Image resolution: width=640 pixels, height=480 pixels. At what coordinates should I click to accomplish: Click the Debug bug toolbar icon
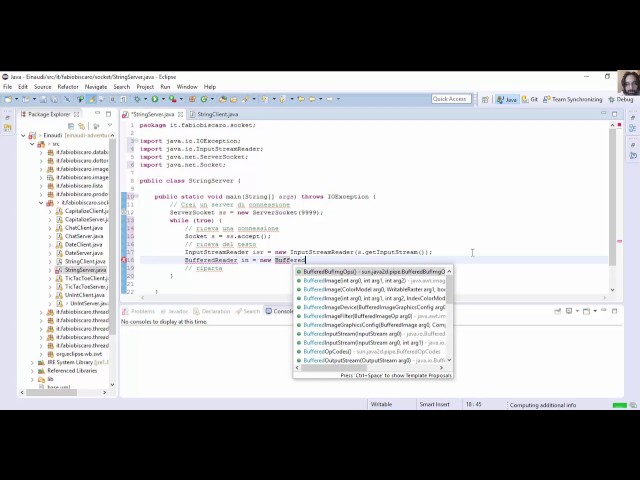(x=137, y=99)
